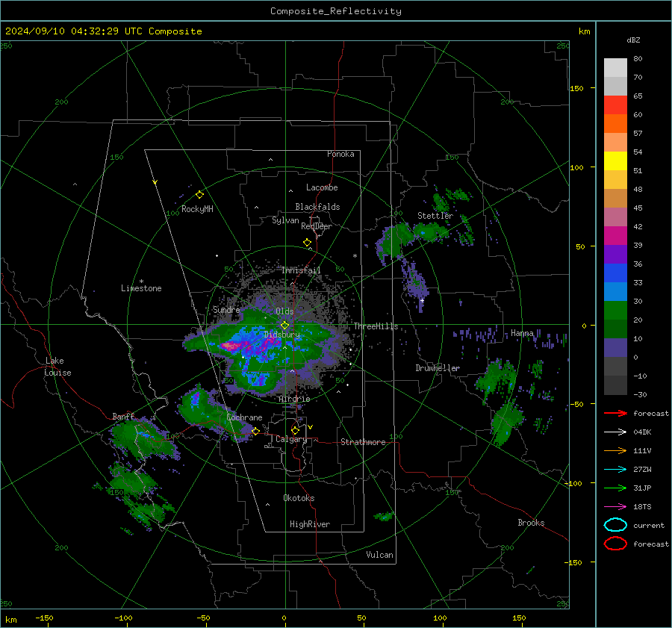This screenshot has height=628, width=672.
Task: Click the Sylvan location label
Action: click(285, 220)
